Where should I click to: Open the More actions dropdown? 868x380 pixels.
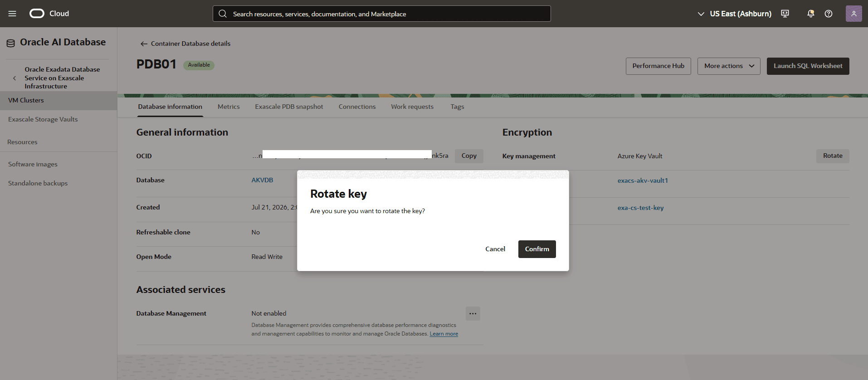coord(729,66)
